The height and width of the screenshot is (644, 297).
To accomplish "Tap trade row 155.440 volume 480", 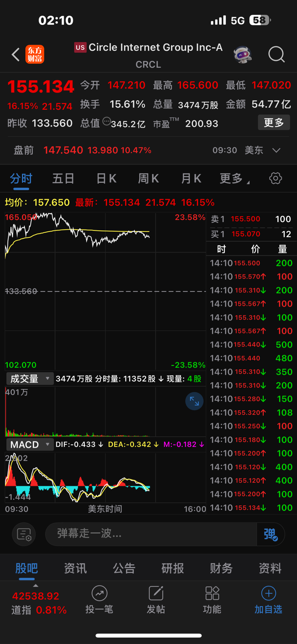I will click(251, 358).
